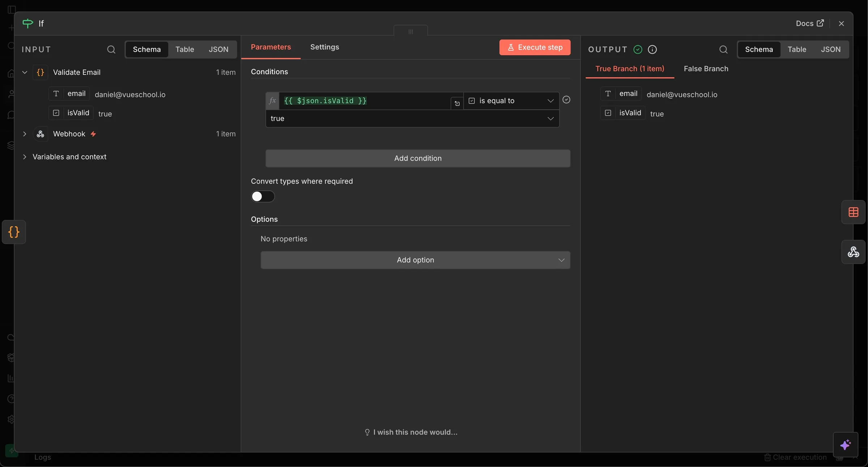Toggle Convert types where required switch
This screenshot has width=868, height=467.
tap(263, 196)
